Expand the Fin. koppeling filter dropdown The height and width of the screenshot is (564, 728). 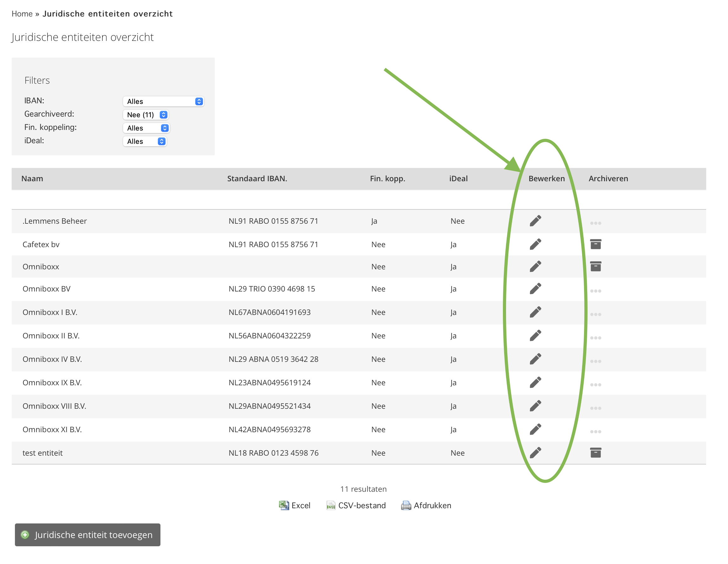pyautogui.click(x=146, y=128)
